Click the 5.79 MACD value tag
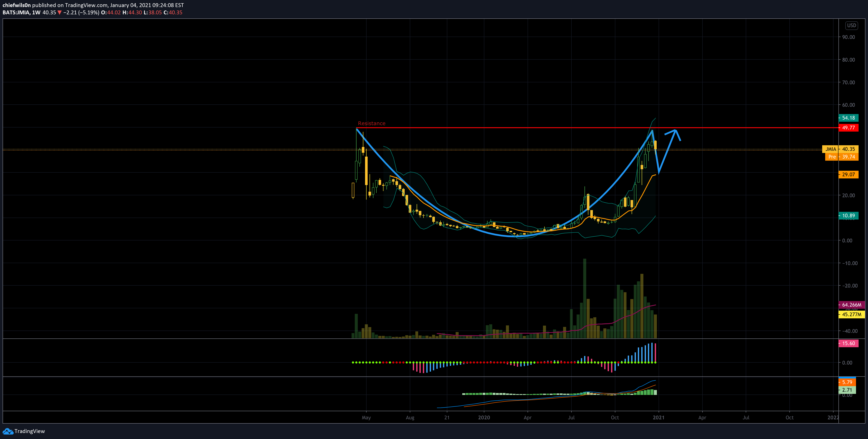Image resolution: width=868 pixels, height=439 pixels. point(847,382)
